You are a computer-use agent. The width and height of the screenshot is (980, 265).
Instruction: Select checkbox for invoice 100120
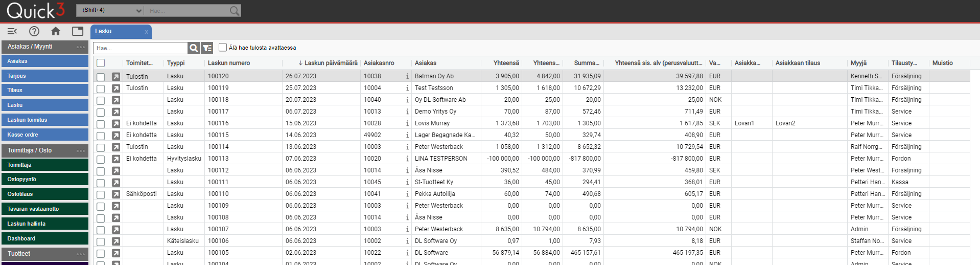[x=101, y=77]
